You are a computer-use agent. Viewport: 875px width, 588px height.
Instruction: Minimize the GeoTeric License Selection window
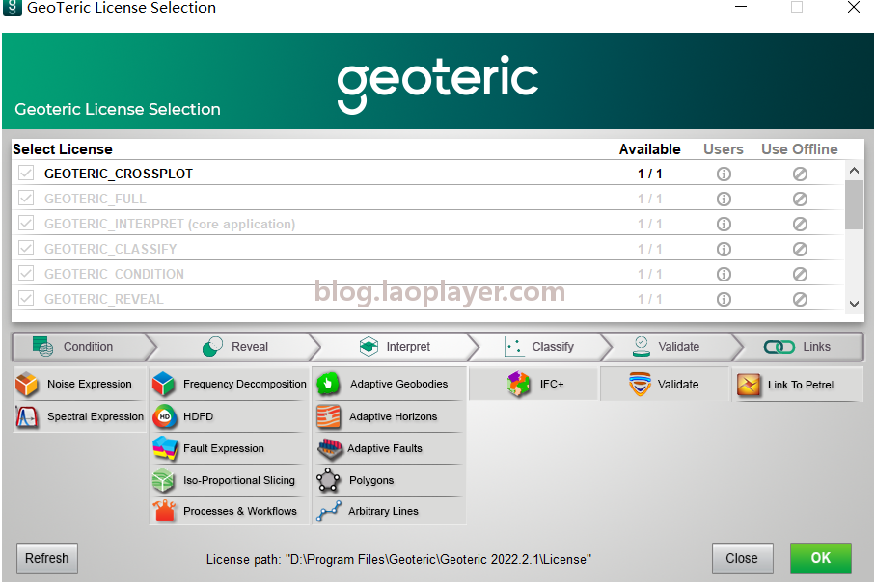[741, 8]
